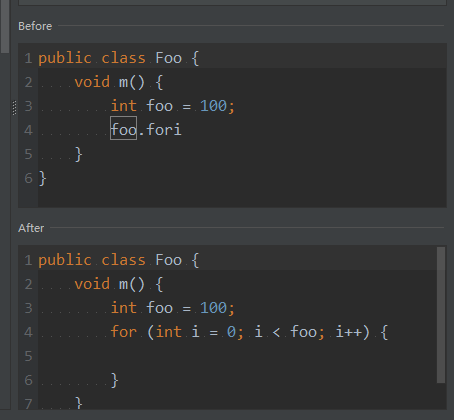Click the dotted splitter grip on left edge

(14, 108)
